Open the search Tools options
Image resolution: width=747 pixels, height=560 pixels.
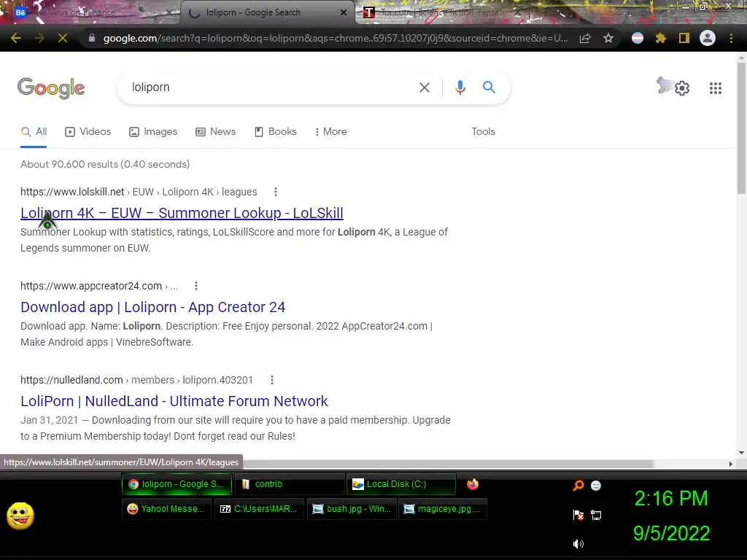483,131
